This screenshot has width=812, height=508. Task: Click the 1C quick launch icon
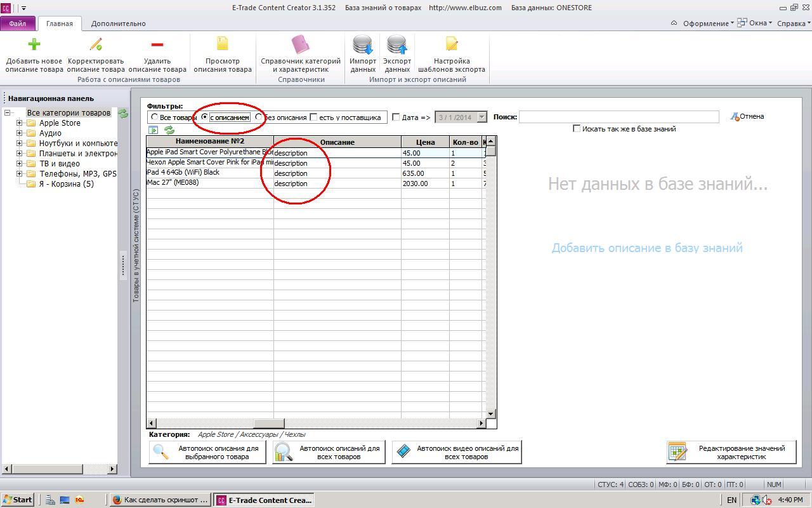click(79, 500)
